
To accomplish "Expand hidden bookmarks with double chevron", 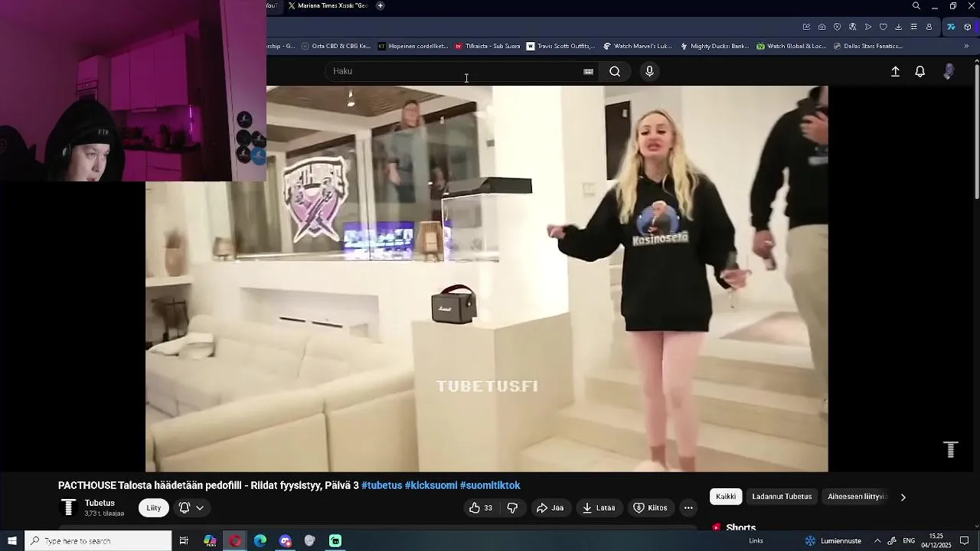I will point(966,46).
